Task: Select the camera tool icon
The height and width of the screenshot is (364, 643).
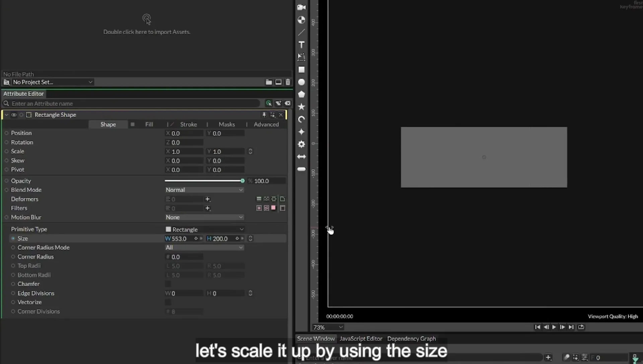Action: coord(301,7)
